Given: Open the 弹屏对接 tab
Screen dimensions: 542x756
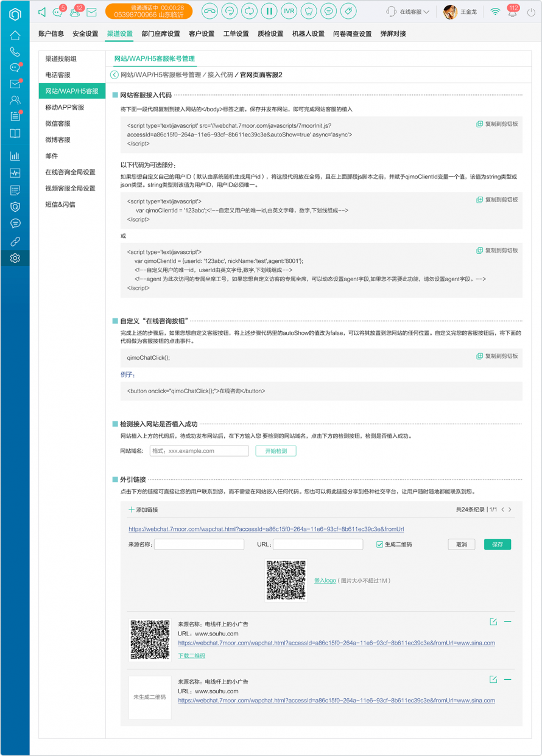Looking at the screenshot, I should click(x=393, y=34).
